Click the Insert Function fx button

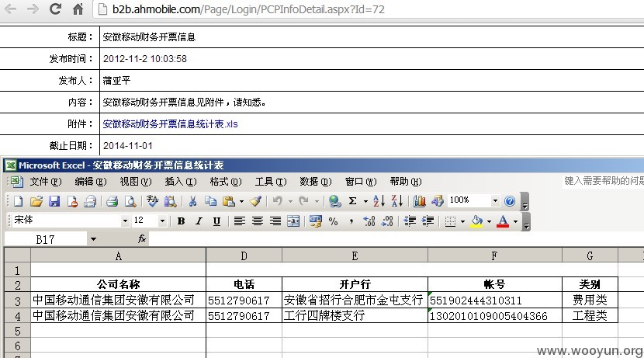[x=142, y=239]
